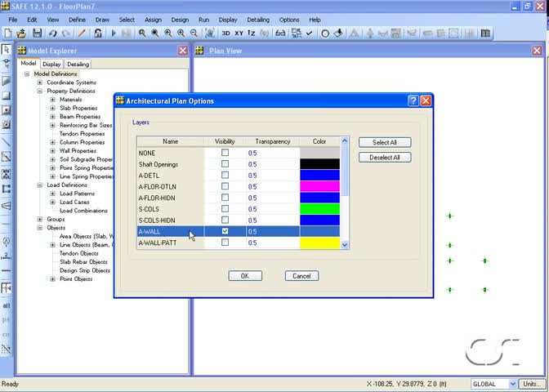This screenshot has height=392, width=549.
Task: Click OK in Architectural Plan Options
Action: tap(244, 276)
